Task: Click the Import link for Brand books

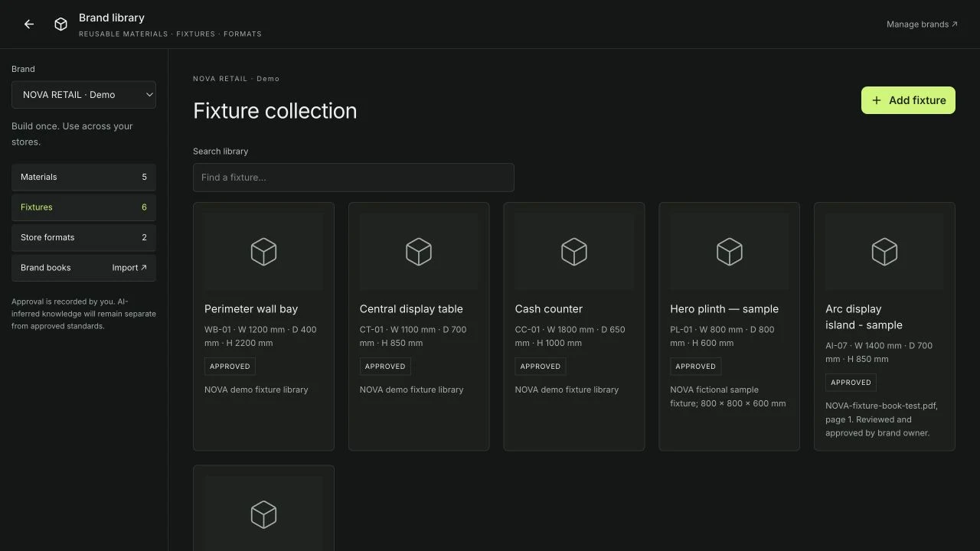Action: tap(129, 268)
